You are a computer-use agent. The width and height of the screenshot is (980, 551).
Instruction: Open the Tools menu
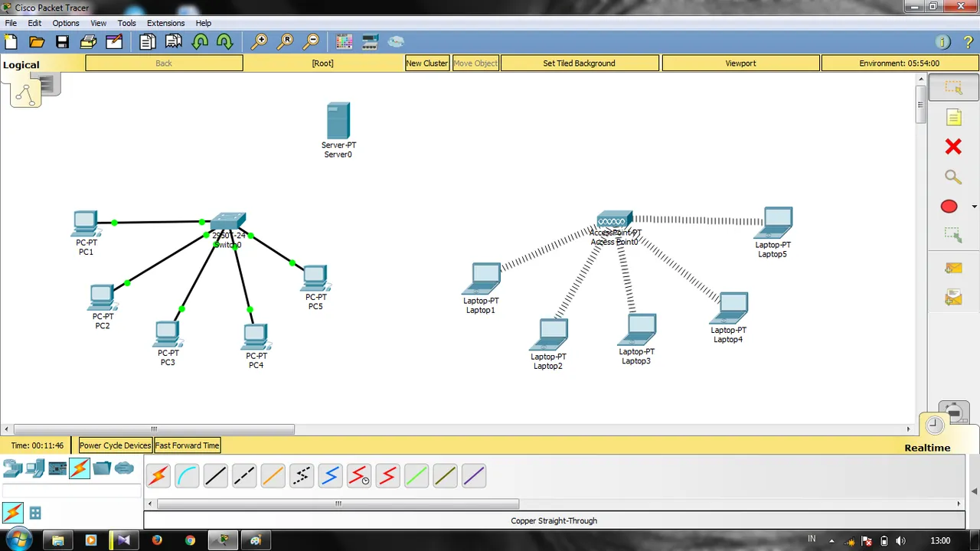click(126, 23)
